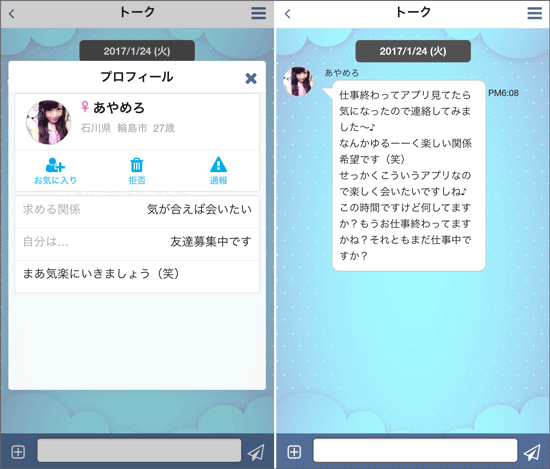The height and width of the screenshot is (469, 550).
Task: Go back using right screen's back arrow
Action: 288,14
